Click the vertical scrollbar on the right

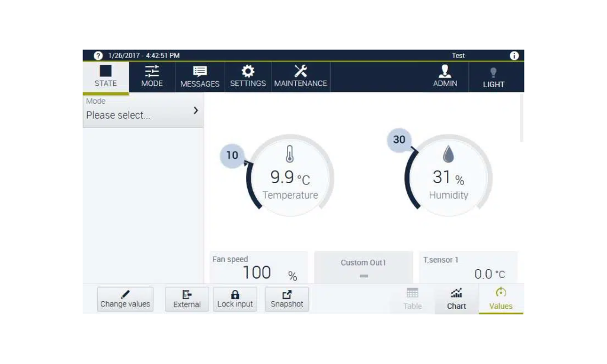coord(522,118)
